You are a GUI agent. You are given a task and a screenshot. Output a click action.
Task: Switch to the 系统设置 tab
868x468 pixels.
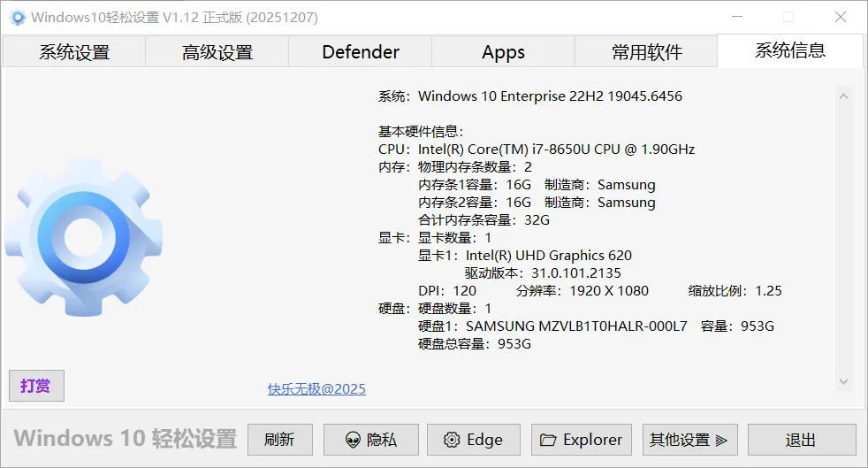coord(74,52)
